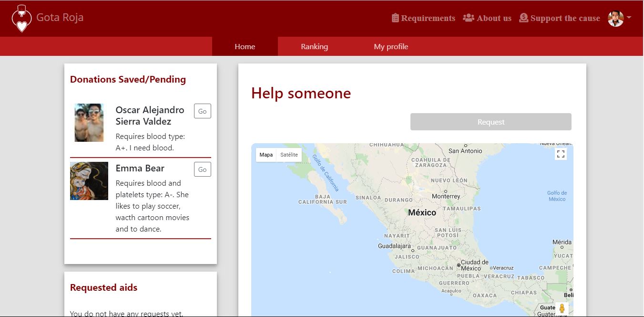
Task: Click the México country label on map
Action: pos(422,212)
